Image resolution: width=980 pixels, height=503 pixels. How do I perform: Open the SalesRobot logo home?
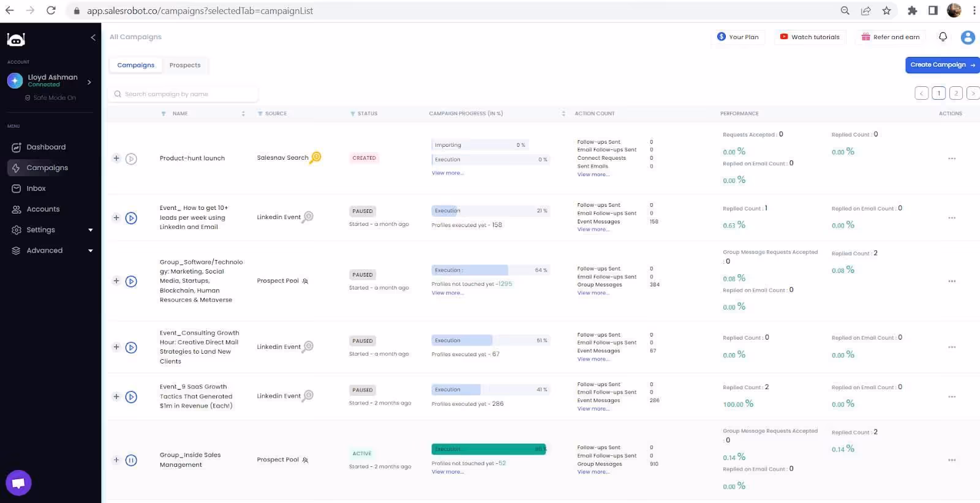coord(16,39)
